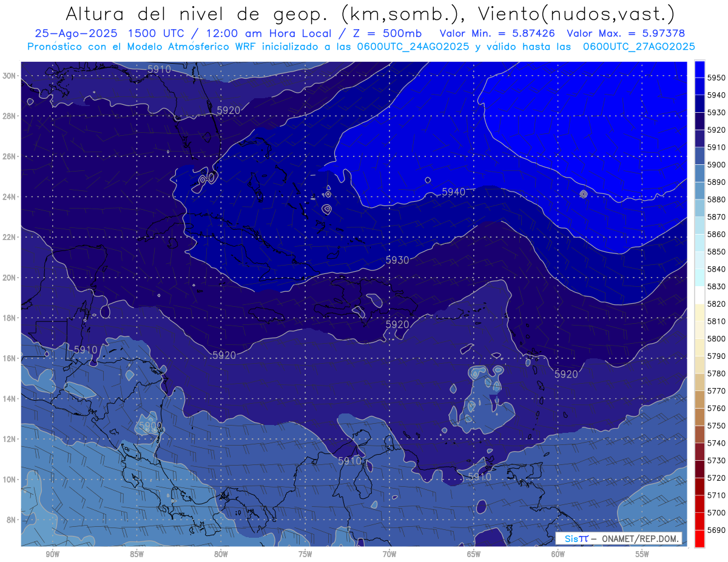Click the white color bar swatch between 5830 and 5820

[699, 295]
